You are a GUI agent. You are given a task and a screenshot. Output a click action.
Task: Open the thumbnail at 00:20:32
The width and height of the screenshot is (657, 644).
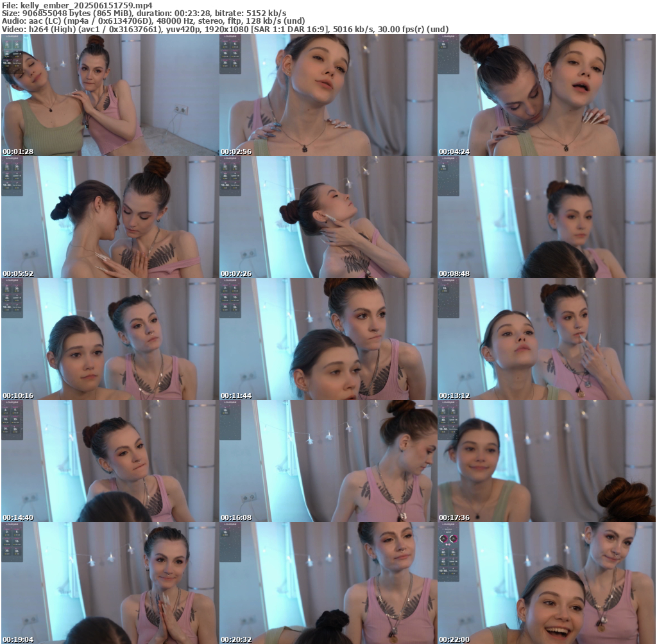328,583
